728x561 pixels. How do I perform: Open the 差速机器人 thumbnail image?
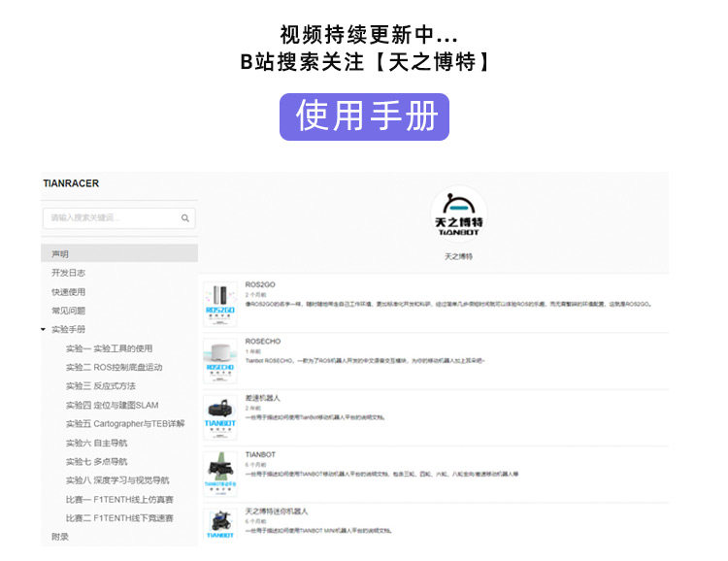click(220, 417)
